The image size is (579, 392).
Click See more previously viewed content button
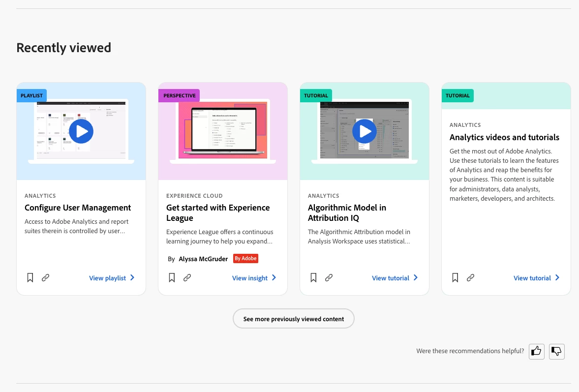click(x=294, y=319)
